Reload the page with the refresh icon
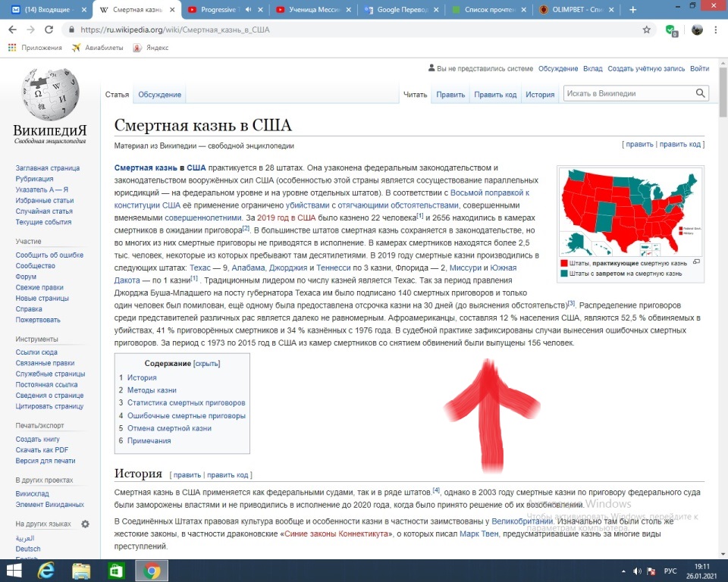728x582 pixels. 49,30
